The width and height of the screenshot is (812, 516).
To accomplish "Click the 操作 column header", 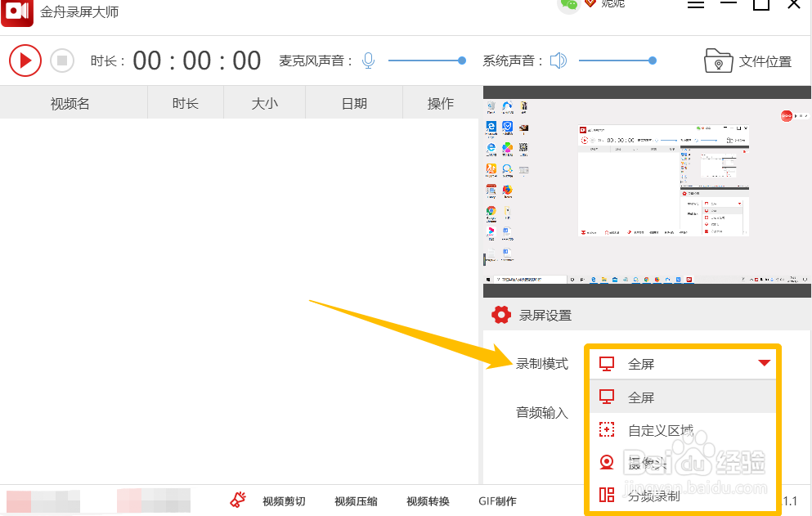I will click(441, 104).
